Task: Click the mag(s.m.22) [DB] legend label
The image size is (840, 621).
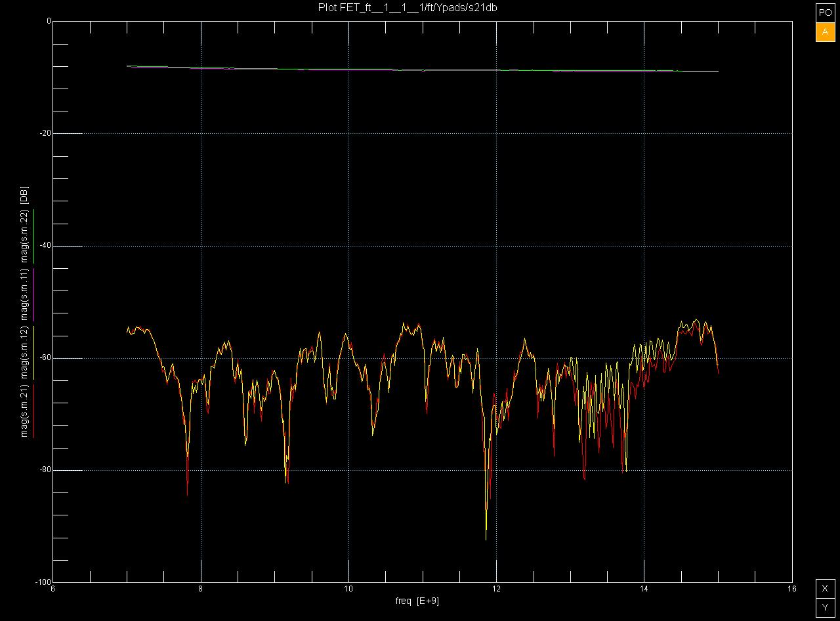Action: [x=24, y=226]
